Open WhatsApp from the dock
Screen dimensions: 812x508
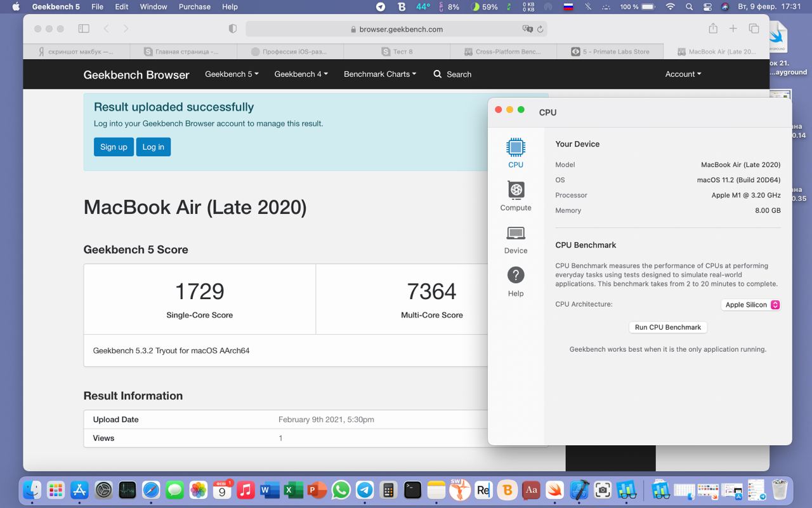[341, 490]
